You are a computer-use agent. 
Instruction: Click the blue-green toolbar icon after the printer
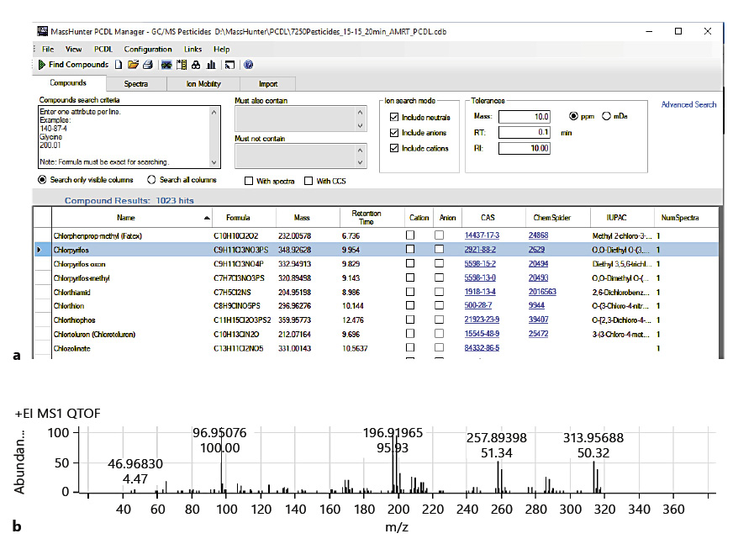click(166, 65)
